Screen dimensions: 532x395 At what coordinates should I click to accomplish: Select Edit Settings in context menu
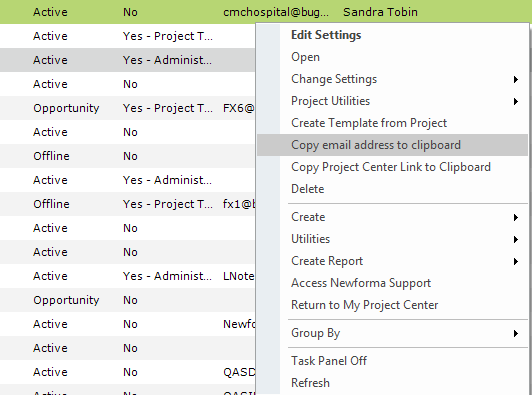click(x=326, y=35)
